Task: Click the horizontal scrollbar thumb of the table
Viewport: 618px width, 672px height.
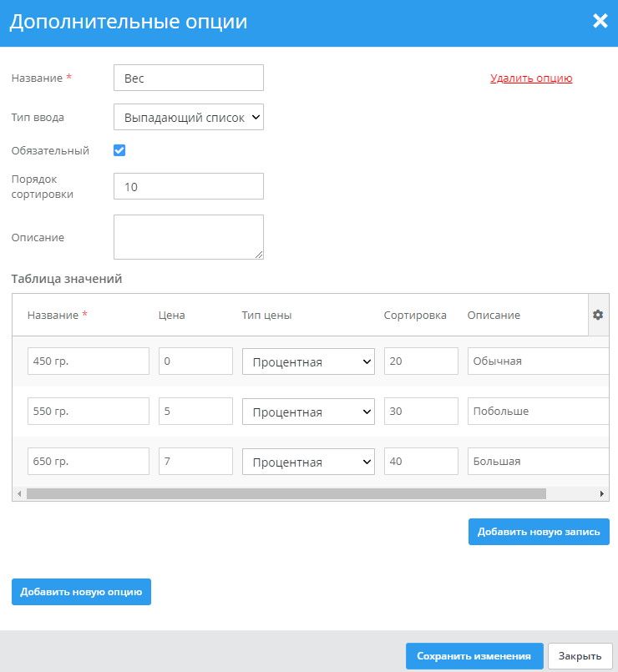Action: click(x=286, y=494)
